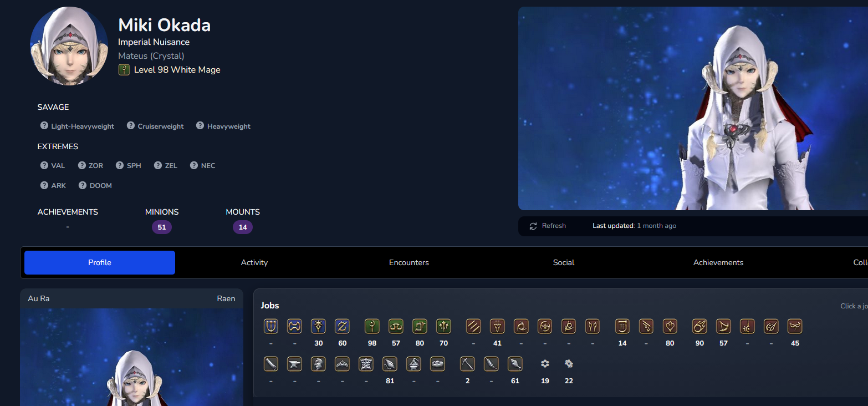Select White Mage icon in the Jobs panel

(x=372, y=326)
